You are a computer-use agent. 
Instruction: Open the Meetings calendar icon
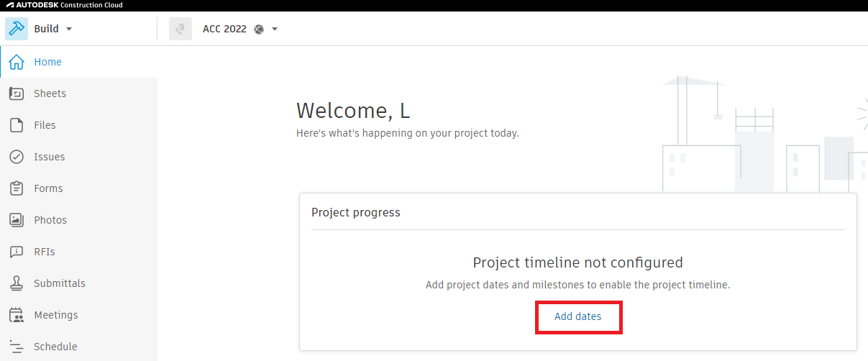tap(17, 315)
